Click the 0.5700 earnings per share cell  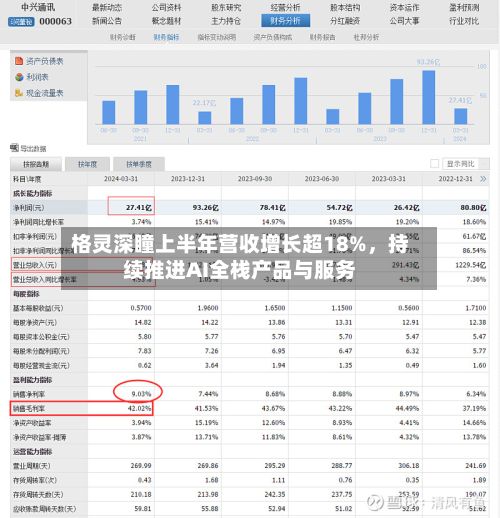pos(141,308)
